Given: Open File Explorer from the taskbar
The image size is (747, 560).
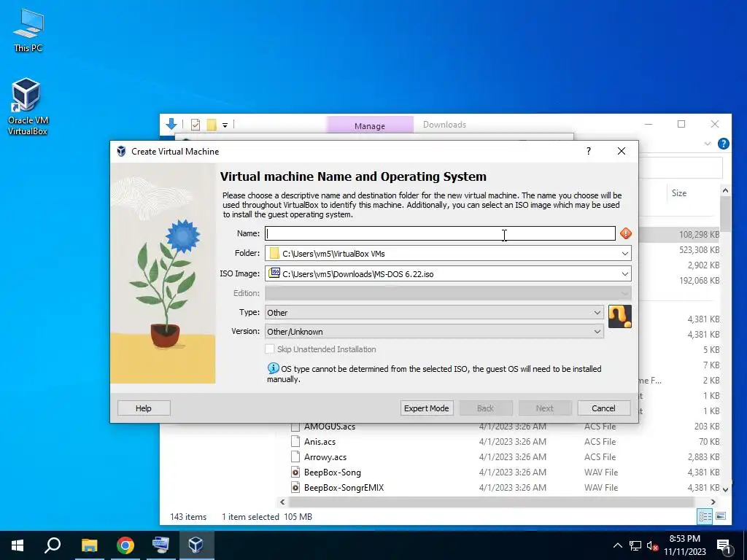Looking at the screenshot, I should pyautogui.click(x=89, y=545).
